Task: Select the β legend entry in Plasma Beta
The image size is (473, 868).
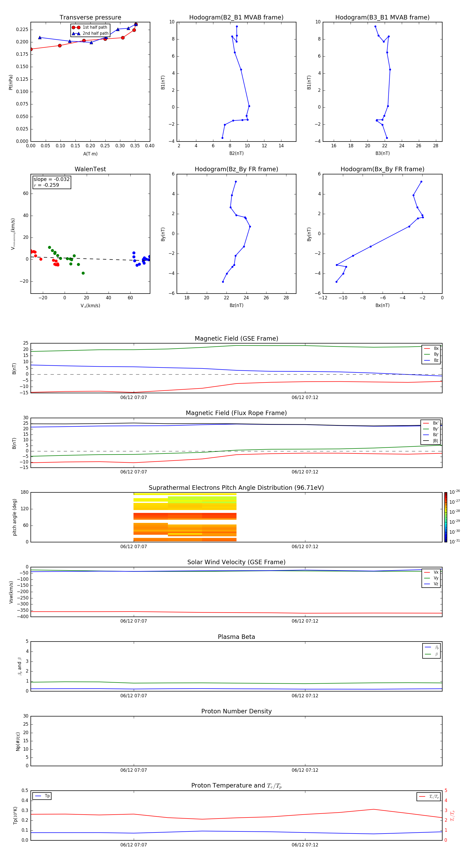Action: 431,654
